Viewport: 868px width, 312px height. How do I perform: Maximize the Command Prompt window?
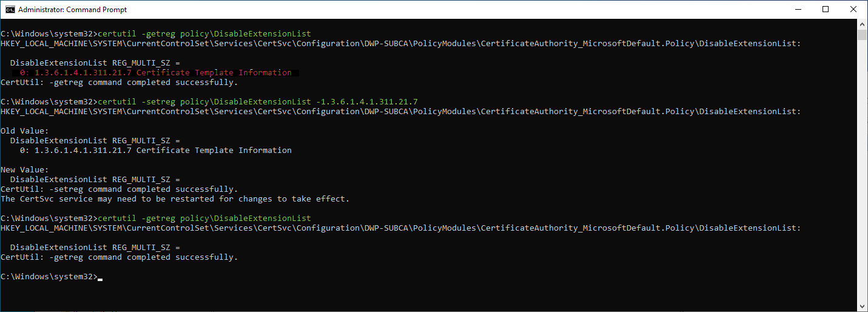[826, 10]
